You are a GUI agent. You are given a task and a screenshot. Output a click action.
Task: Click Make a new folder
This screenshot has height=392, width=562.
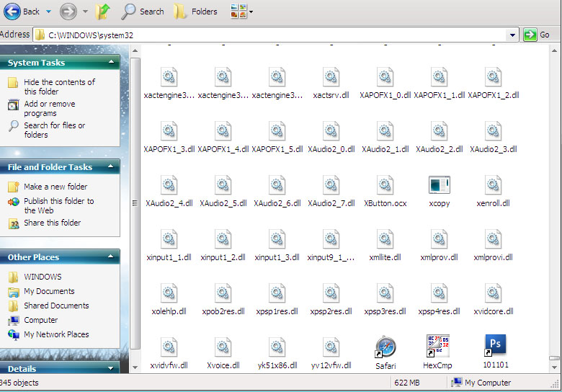(55, 187)
